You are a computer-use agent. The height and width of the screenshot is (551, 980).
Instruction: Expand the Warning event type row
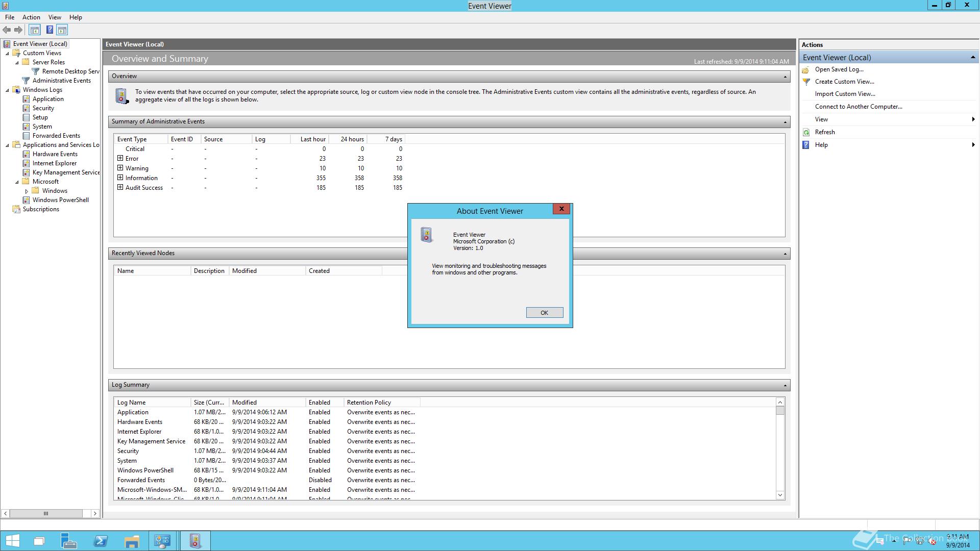point(120,168)
